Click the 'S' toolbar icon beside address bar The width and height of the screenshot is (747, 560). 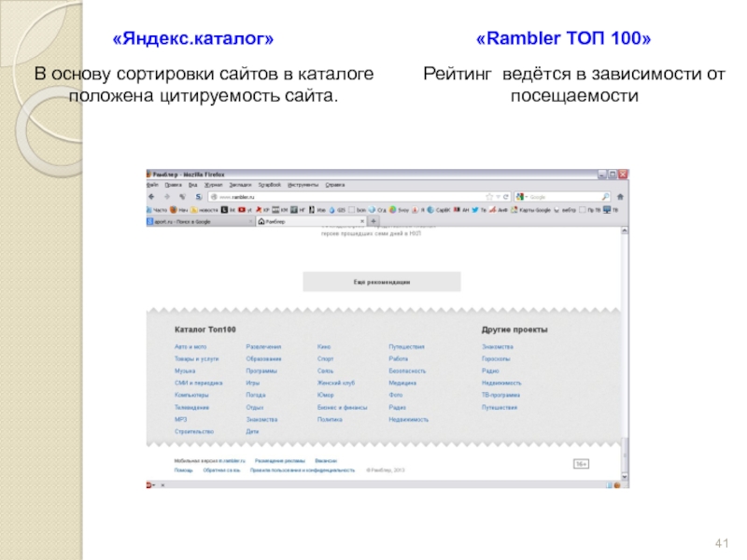[x=199, y=197]
